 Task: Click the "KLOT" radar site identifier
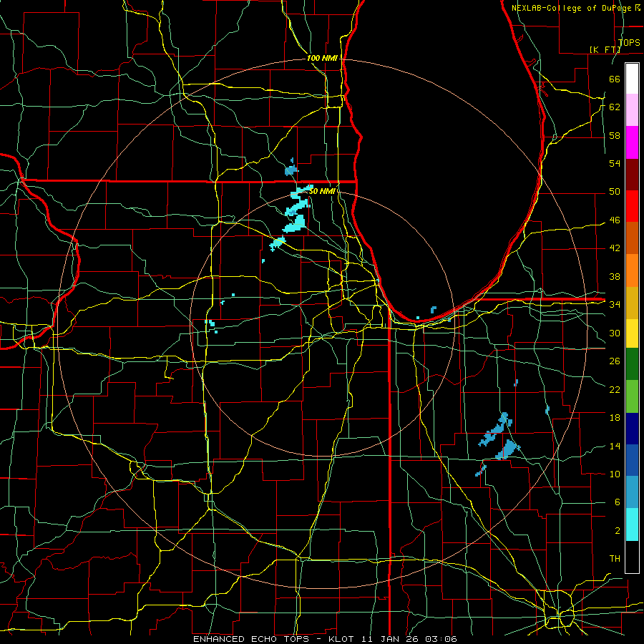(x=343, y=639)
